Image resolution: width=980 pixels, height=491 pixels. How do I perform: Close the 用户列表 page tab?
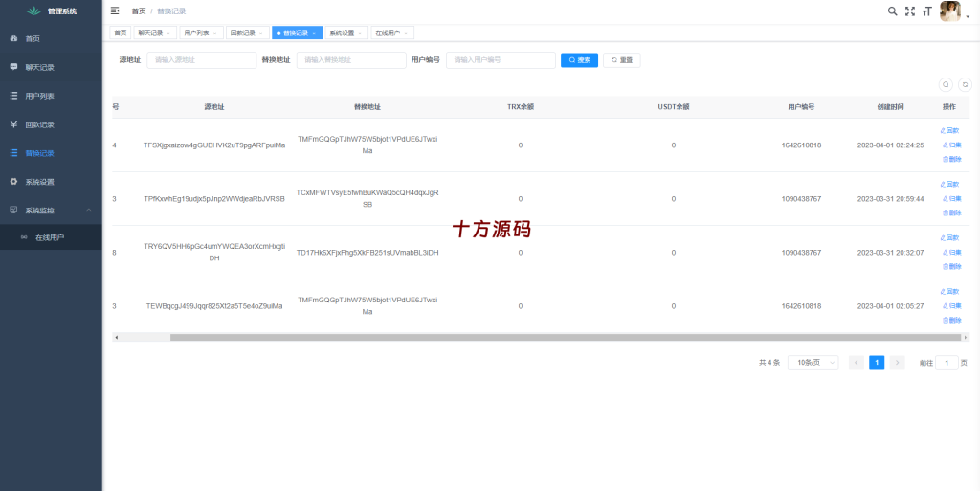pyautogui.click(x=214, y=33)
